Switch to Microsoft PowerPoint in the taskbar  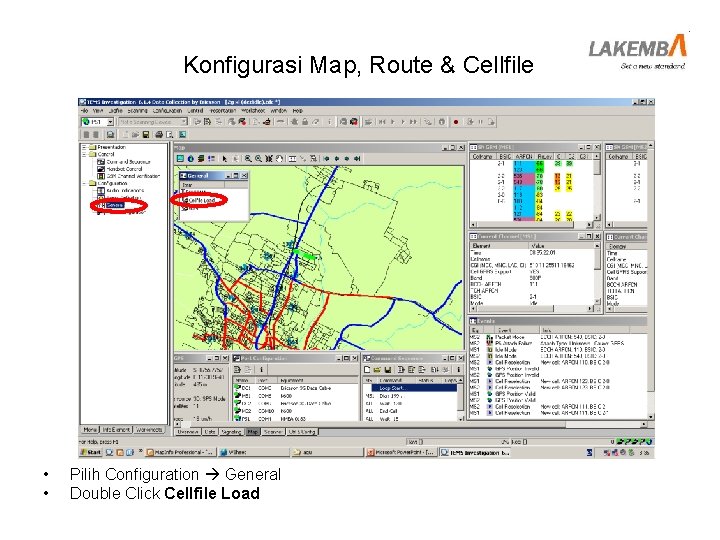(402, 453)
